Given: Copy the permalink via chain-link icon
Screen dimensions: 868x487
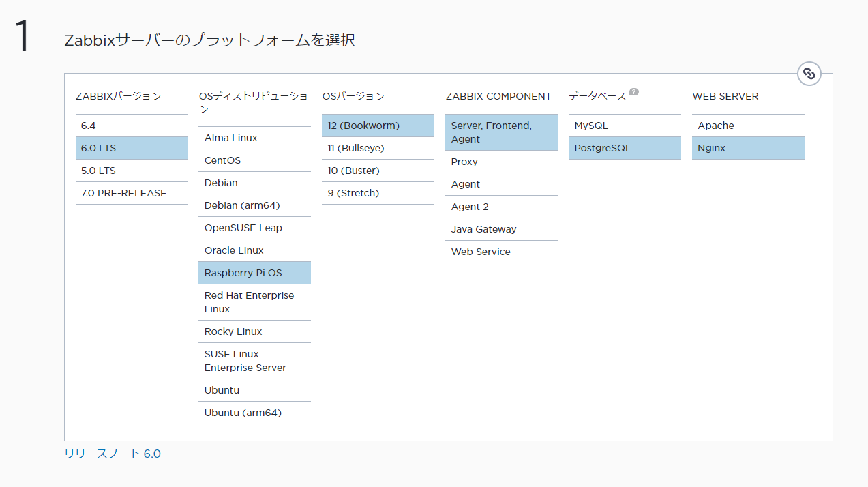Looking at the screenshot, I should tap(809, 74).
